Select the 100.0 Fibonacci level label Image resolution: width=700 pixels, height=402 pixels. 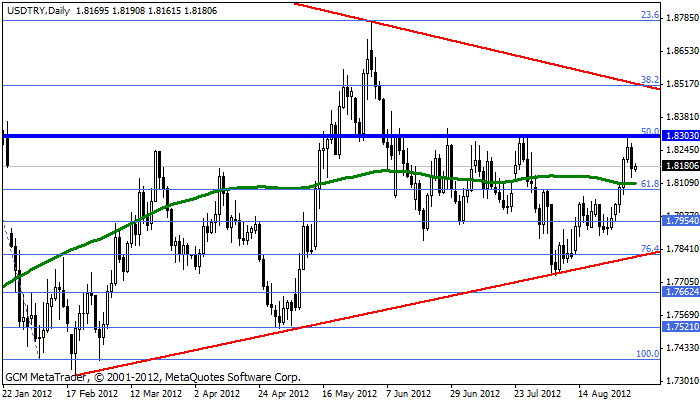[648, 354]
